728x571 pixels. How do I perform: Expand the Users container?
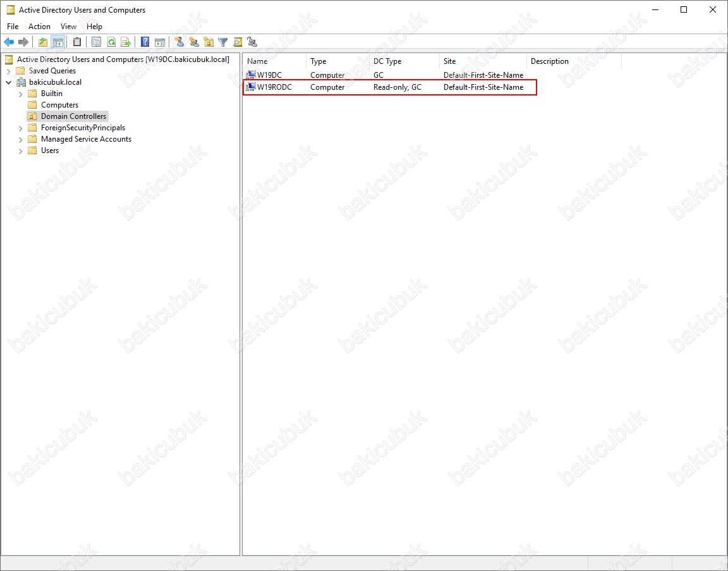tap(20, 151)
